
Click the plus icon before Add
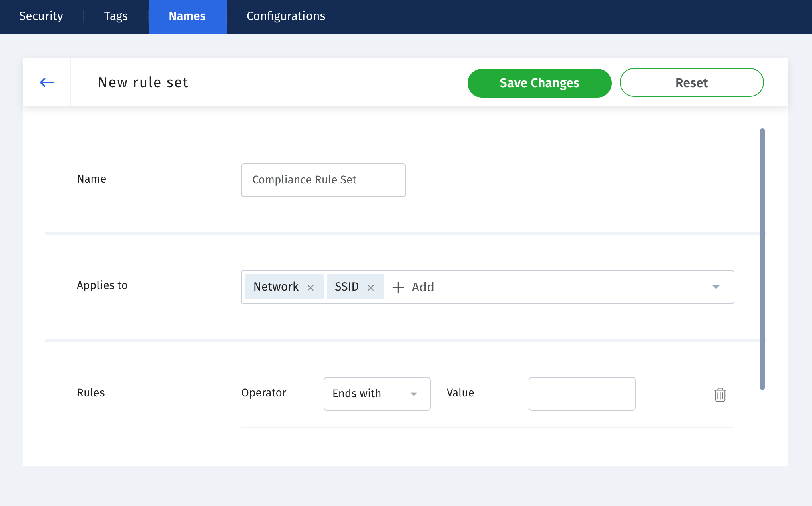tap(398, 287)
